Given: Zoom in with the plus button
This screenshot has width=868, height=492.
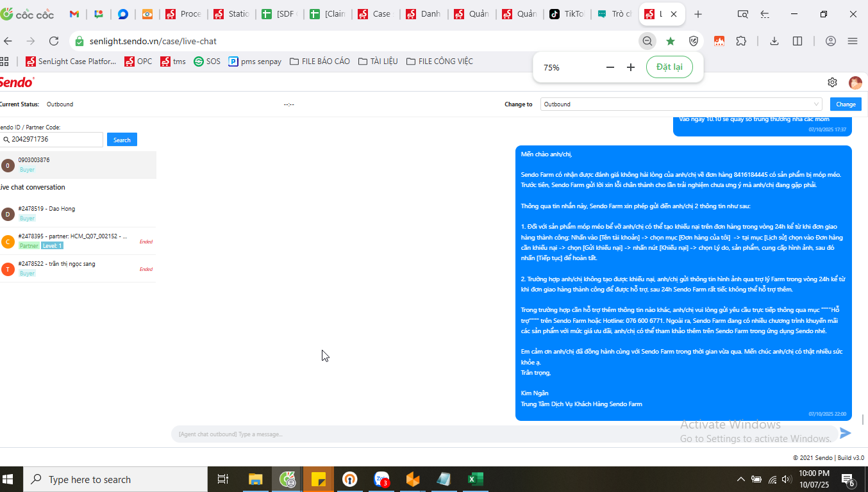Looking at the screenshot, I should [x=631, y=67].
